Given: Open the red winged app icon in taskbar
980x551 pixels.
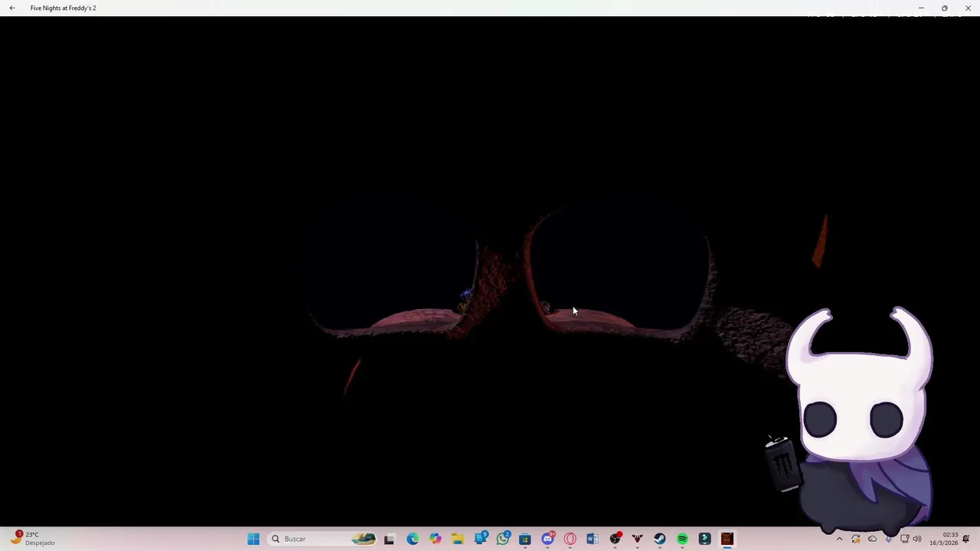Looking at the screenshot, I should coord(637,539).
